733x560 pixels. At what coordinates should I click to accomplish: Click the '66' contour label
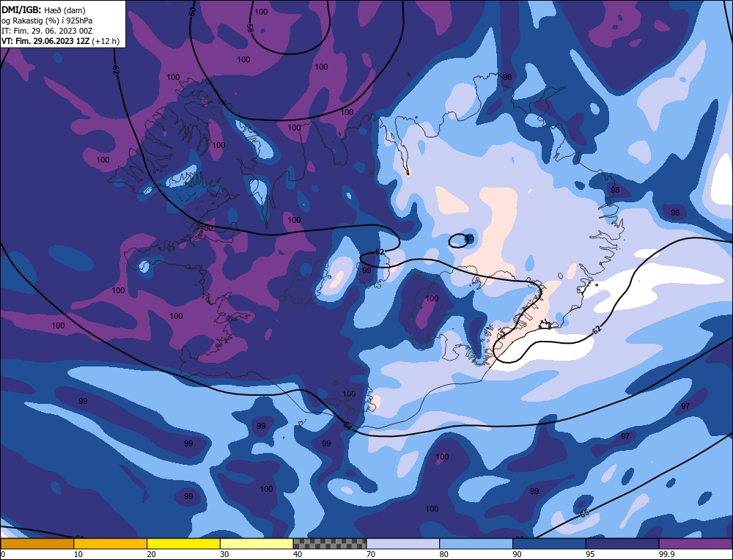tap(584, 513)
